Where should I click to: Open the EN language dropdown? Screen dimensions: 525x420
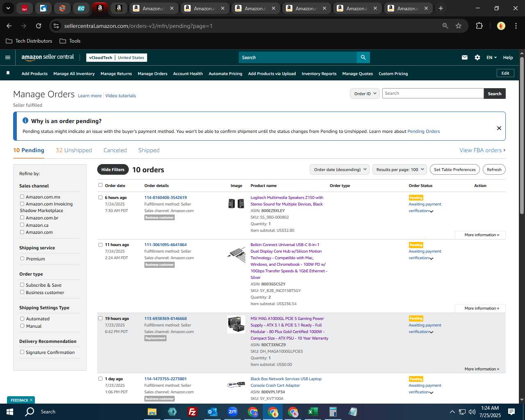coord(491,57)
